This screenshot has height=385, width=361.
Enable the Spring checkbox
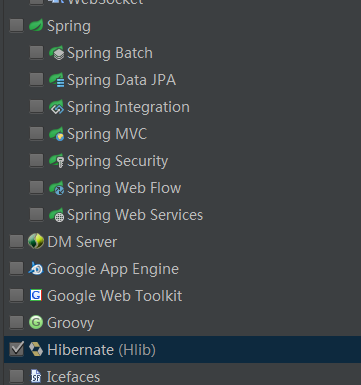click(x=17, y=25)
